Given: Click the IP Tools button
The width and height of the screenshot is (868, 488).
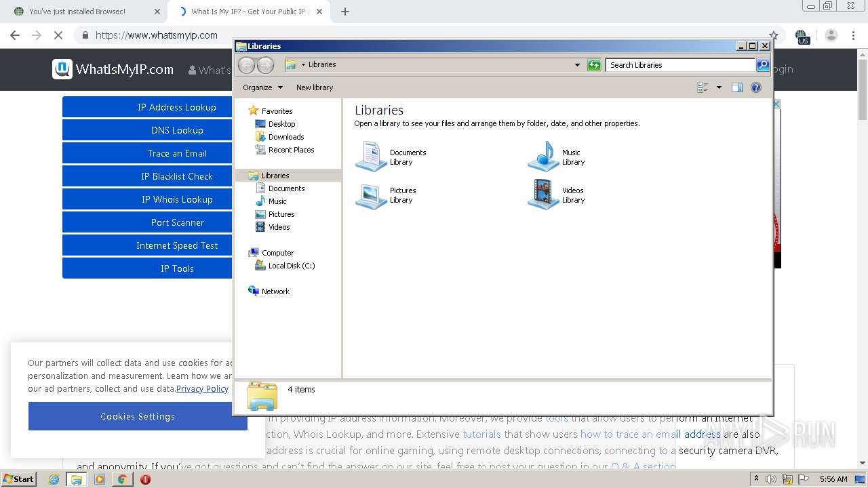Looking at the screenshot, I should 177,268.
